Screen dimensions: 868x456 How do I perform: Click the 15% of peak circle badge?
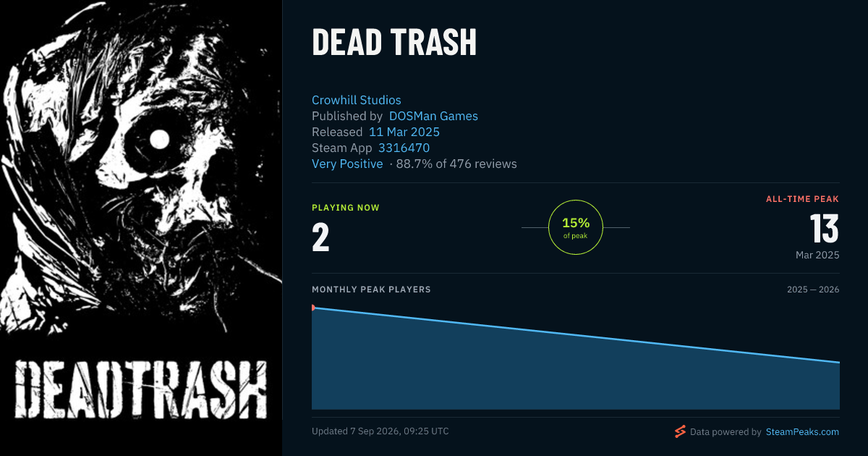click(576, 227)
